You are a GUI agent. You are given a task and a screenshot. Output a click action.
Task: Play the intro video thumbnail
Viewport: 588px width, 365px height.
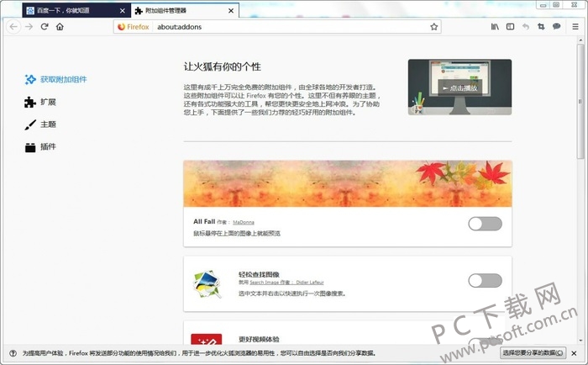click(x=459, y=87)
